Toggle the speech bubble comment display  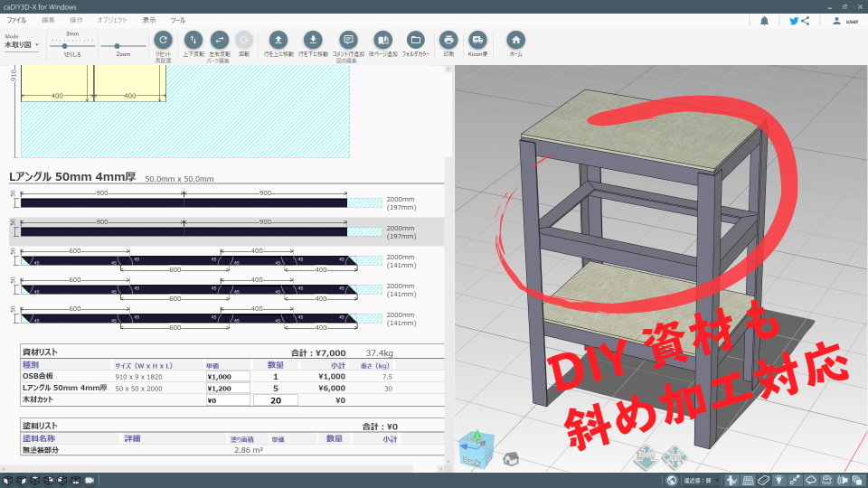pos(811,480)
